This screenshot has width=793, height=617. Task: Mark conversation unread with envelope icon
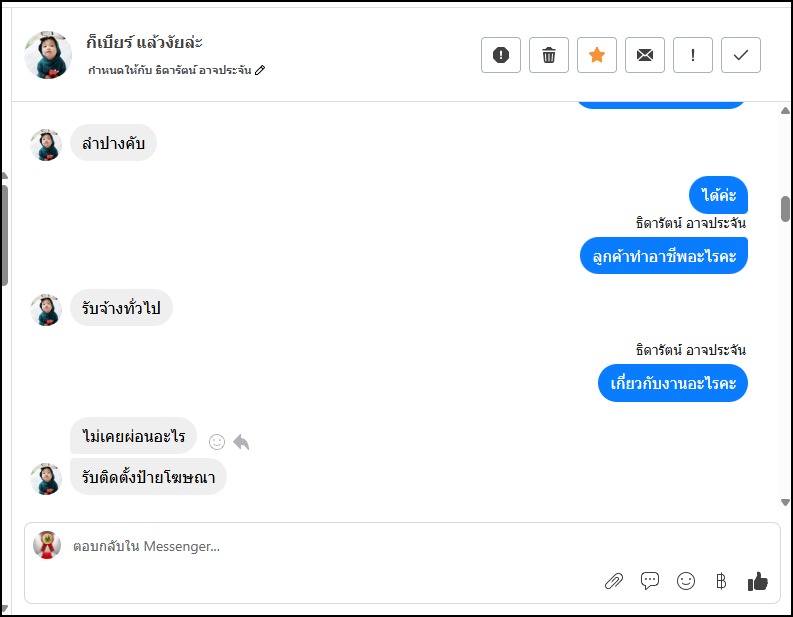[x=645, y=55]
